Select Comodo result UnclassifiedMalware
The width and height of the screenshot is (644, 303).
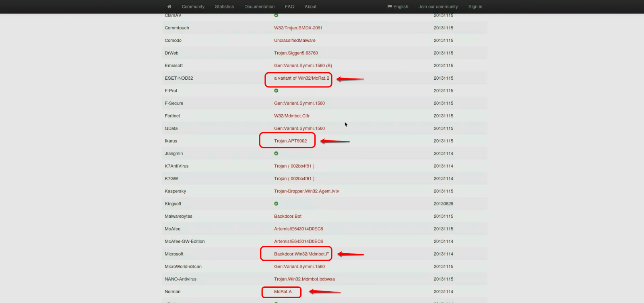click(295, 40)
